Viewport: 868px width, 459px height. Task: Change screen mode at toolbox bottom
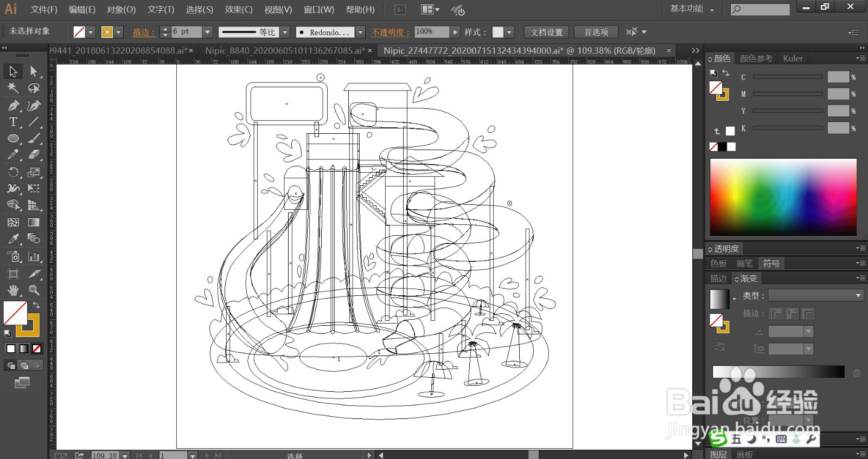(x=22, y=383)
